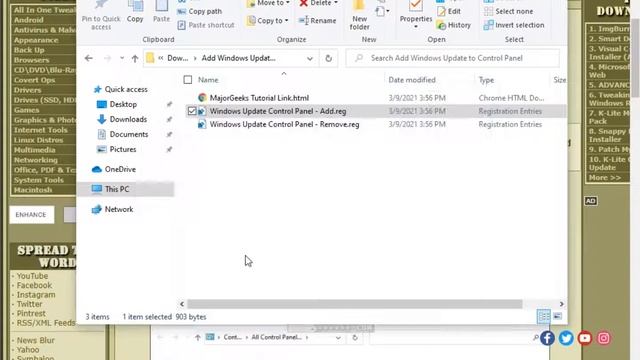This screenshot has width=640, height=360.
Task: Refresh the Control Panel window behind
Action: coord(355,338)
